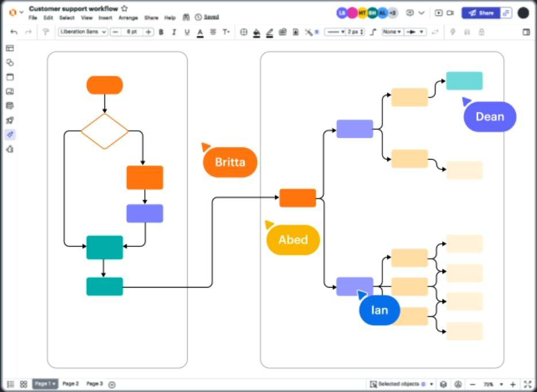Click the LS collaborator avatar
This screenshot has width=537, height=392.
pyautogui.click(x=342, y=13)
